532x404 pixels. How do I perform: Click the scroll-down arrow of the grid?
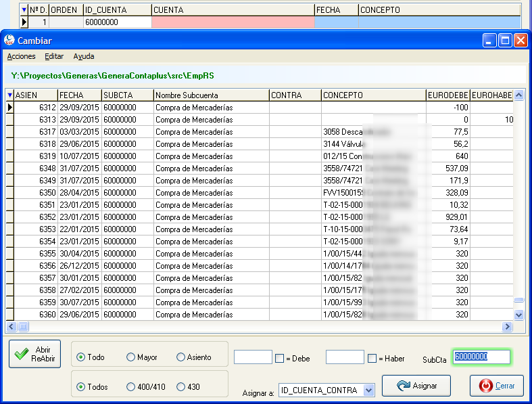click(518, 315)
